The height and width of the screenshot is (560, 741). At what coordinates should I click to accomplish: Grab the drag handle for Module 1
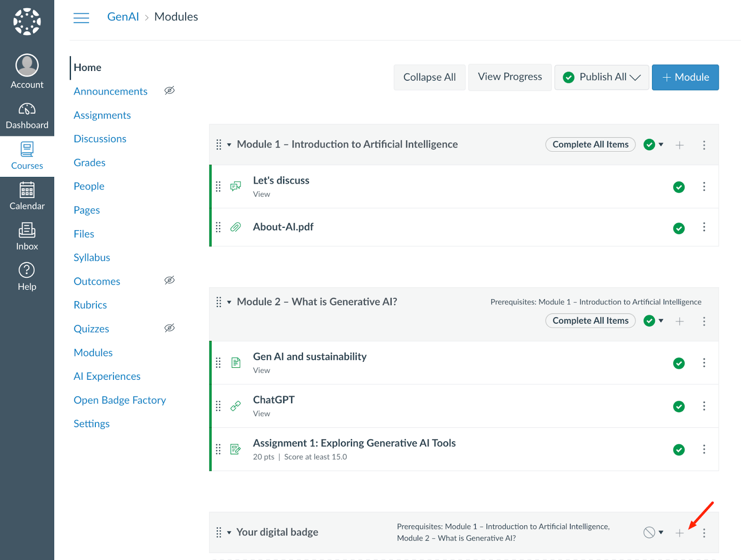[219, 145]
